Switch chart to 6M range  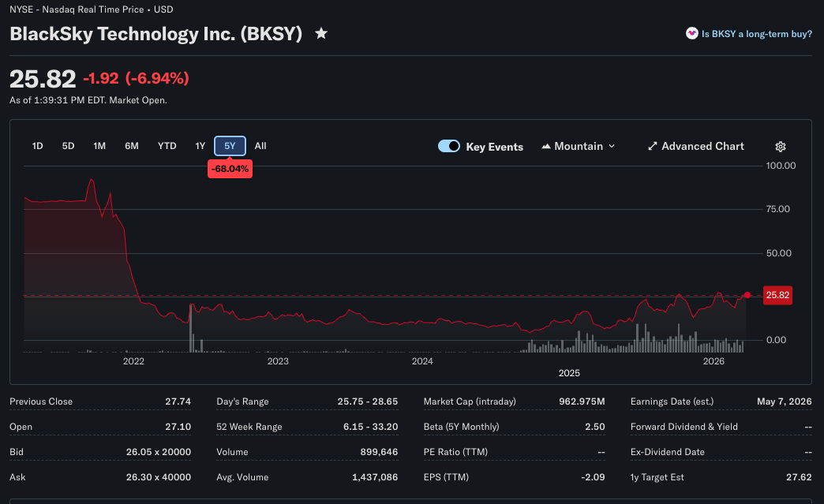click(132, 146)
